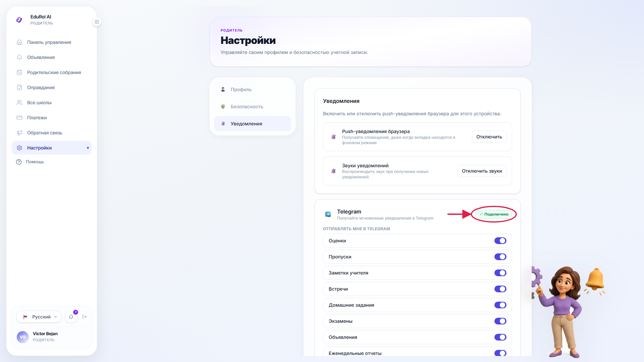The height and width of the screenshot is (362, 644).
Task: Click the Отключить button for push notifications
Action: pos(489,137)
